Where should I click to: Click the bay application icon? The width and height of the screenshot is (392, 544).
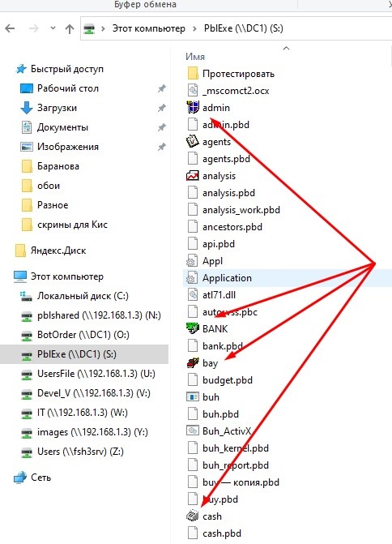pyautogui.click(x=193, y=363)
